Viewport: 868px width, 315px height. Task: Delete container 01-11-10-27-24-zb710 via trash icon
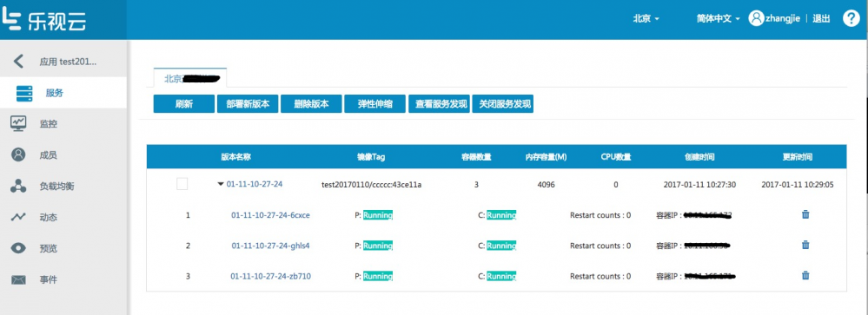pos(805,275)
